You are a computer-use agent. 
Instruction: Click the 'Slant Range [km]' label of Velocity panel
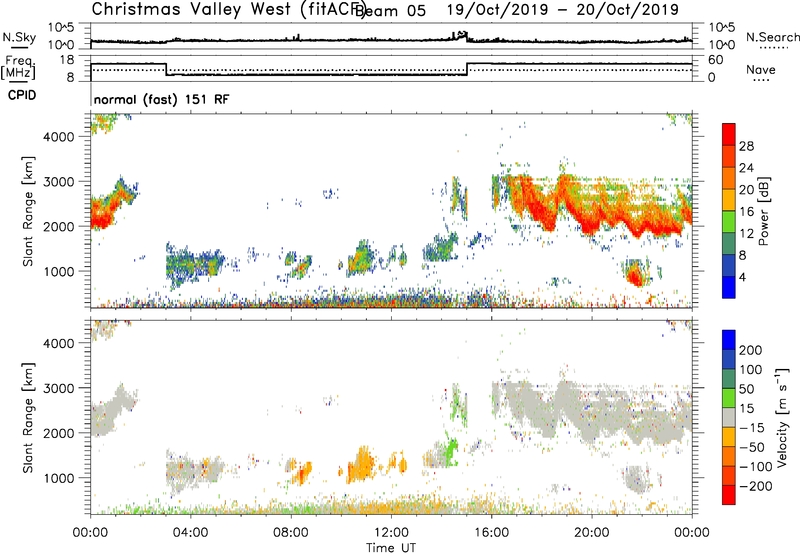[28, 417]
